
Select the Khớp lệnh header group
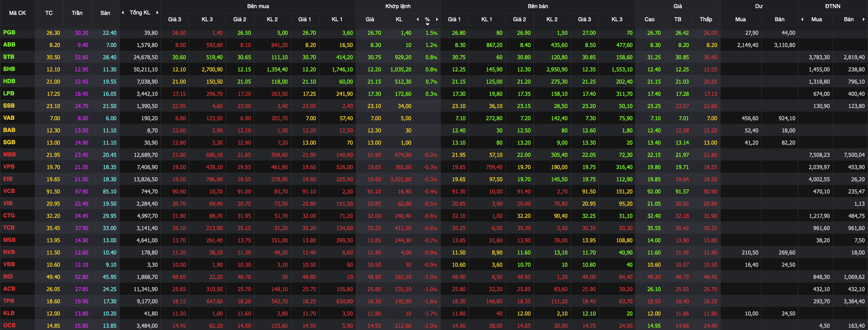pos(398,6)
